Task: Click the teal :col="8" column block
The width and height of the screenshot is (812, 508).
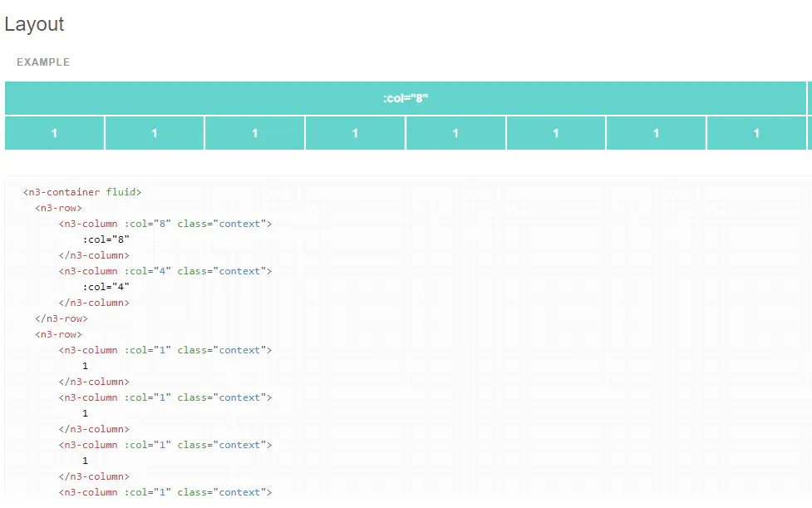Action: 406,97
